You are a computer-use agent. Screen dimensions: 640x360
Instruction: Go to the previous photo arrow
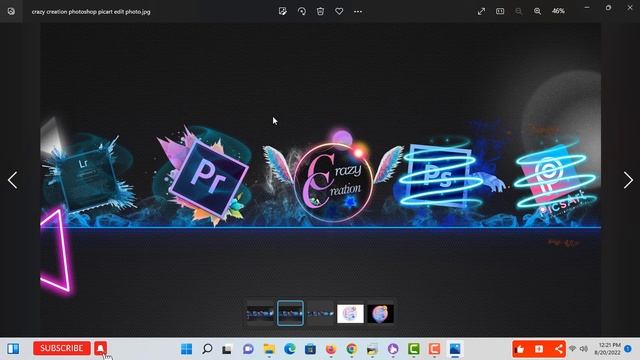pyautogui.click(x=13, y=180)
